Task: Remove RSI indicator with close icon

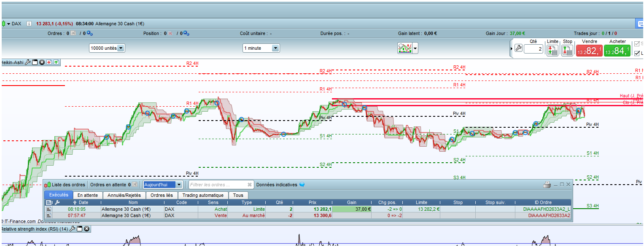Action: coord(86,229)
